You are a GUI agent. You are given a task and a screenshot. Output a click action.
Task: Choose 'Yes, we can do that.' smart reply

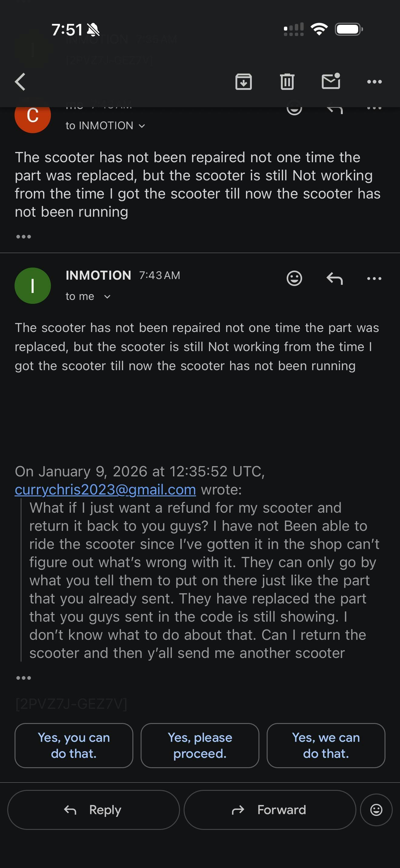point(326,745)
